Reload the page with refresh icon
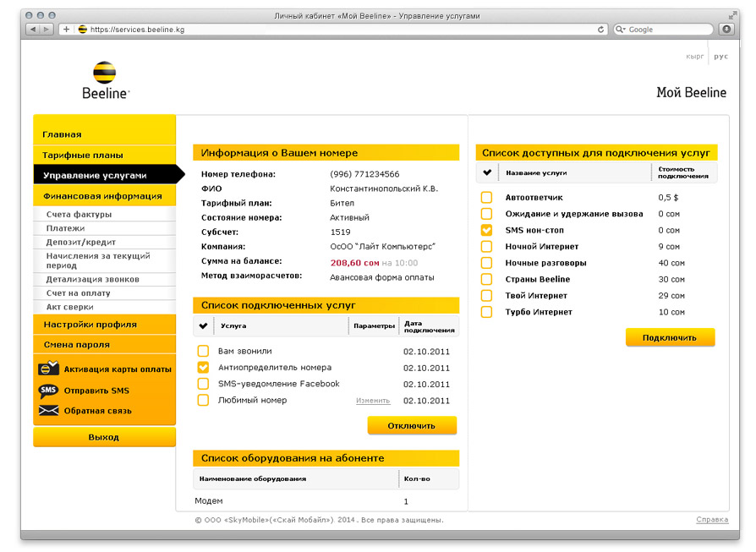 (x=600, y=30)
